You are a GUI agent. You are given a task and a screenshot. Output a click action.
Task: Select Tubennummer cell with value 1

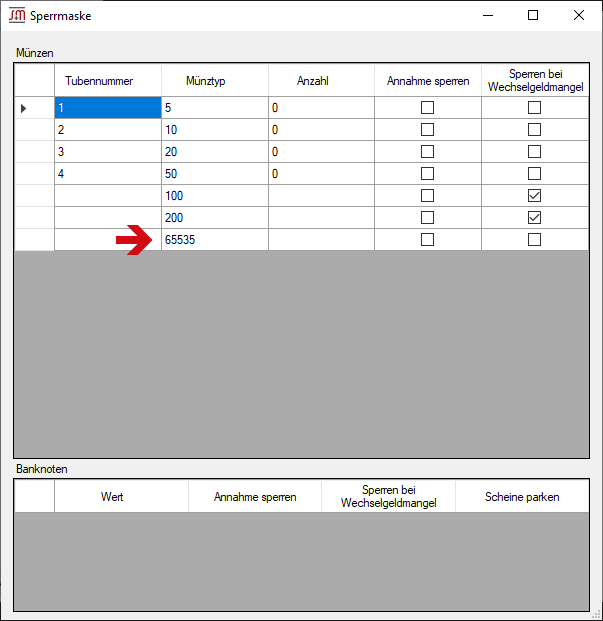pos(108,108)
